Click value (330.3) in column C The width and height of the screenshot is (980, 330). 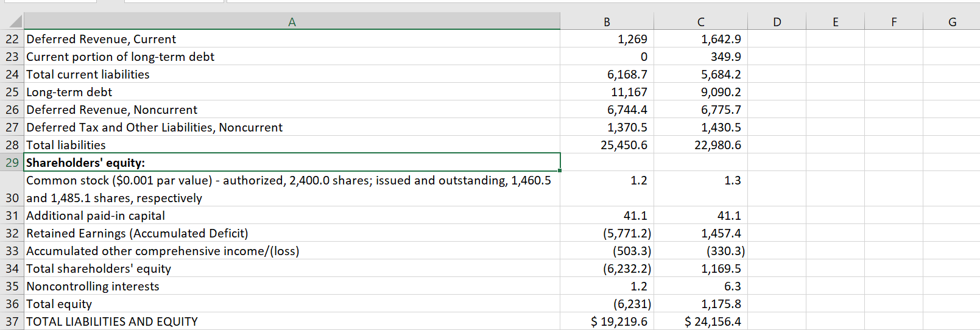pyautogui.click(x=700, y=251)
